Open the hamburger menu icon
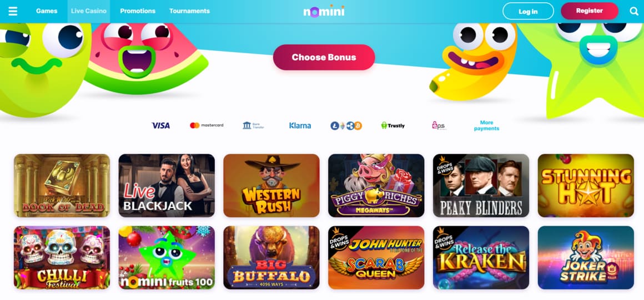This screenshot has width=644, height=300. (x=13, y=11)
